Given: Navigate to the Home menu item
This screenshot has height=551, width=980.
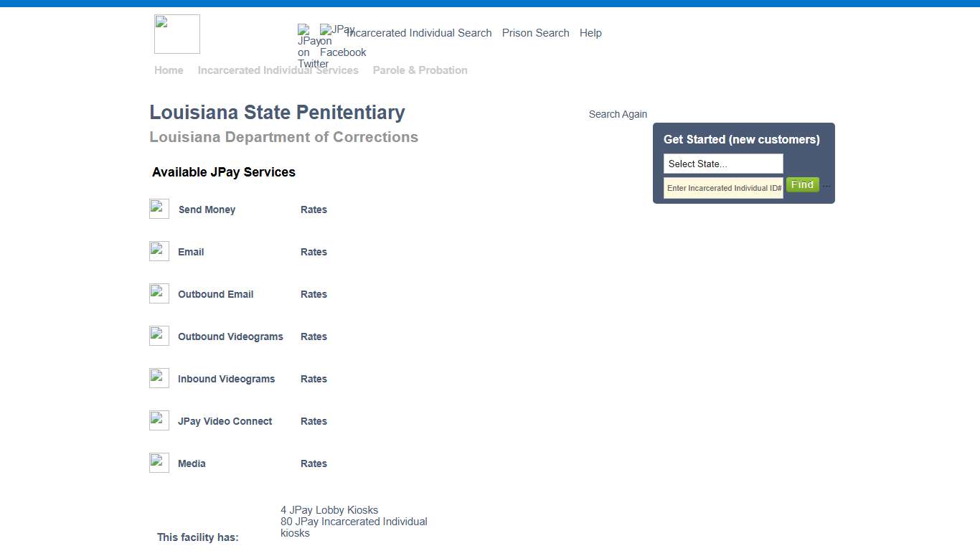Looking at the screenshot, I should click(169, 70).
